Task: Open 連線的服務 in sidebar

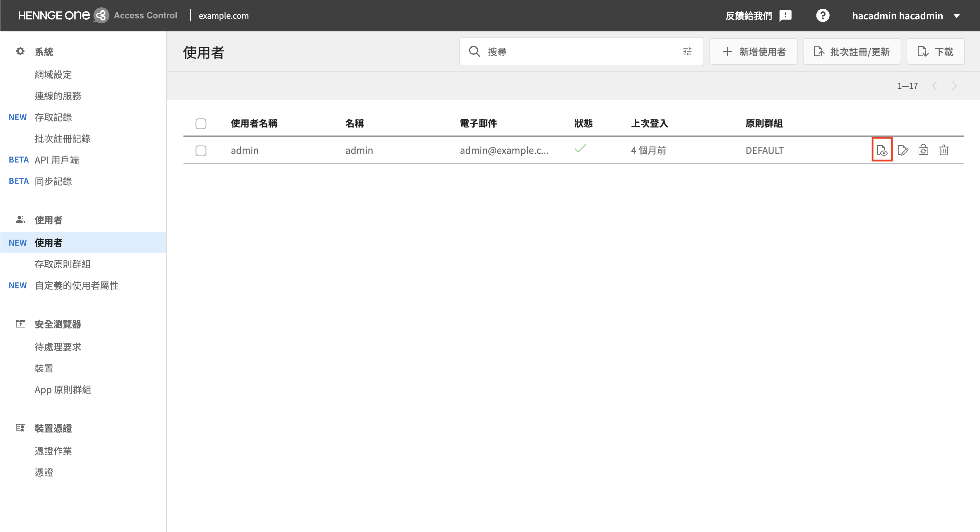Action: tap(58, 96)
